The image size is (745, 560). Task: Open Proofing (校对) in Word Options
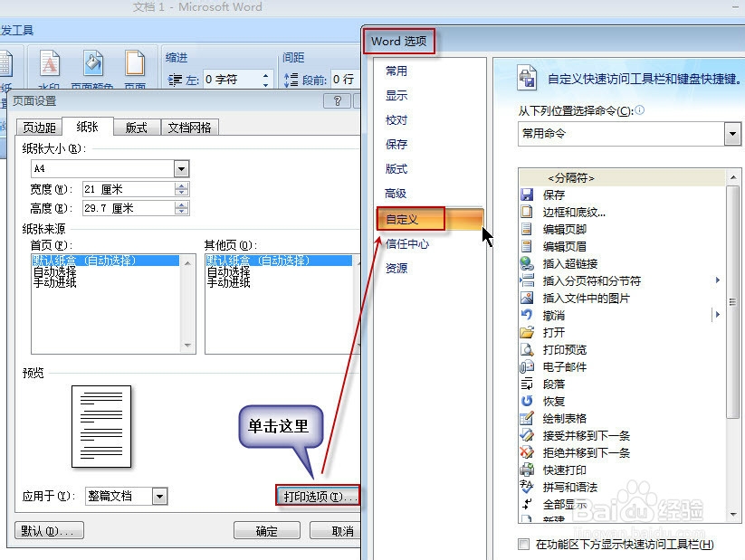[x=396, y=120]
